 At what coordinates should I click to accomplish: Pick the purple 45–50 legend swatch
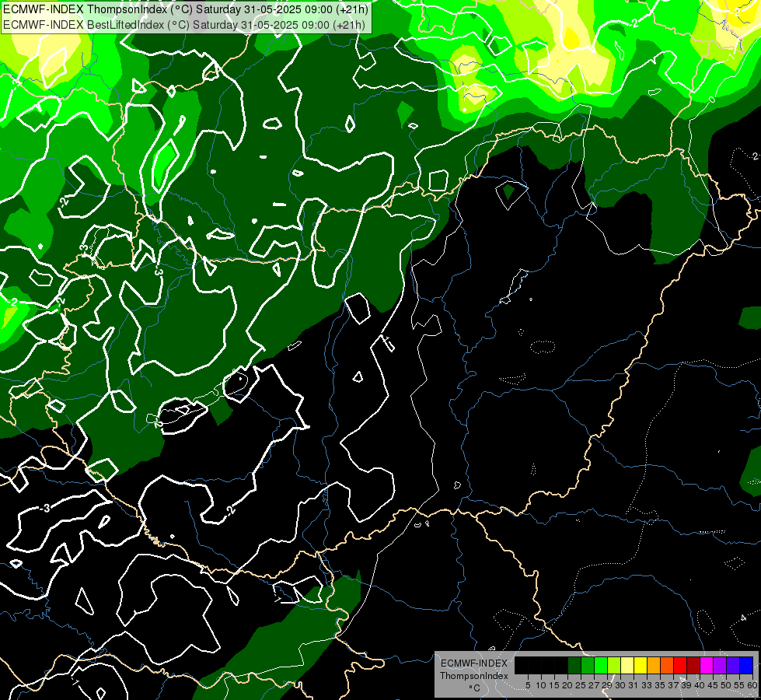pos(720,666)
